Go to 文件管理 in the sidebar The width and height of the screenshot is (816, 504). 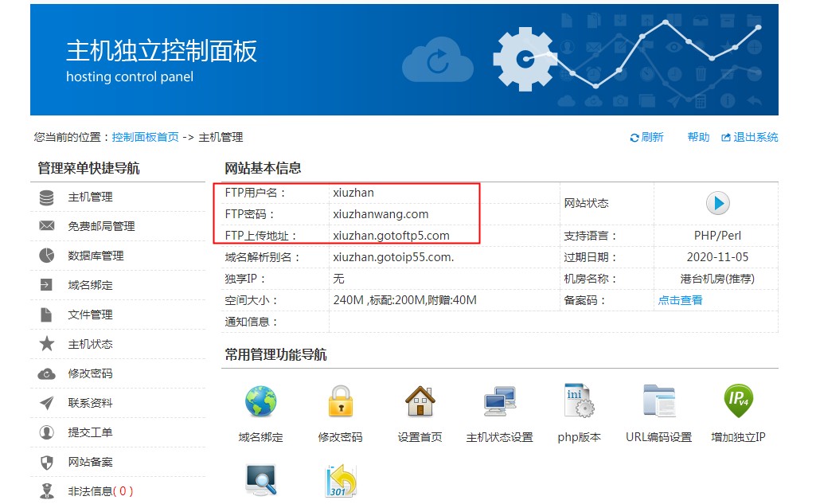(90, 315)
